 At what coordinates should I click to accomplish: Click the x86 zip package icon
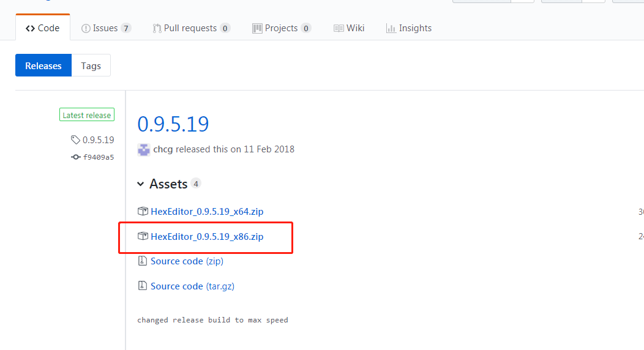143,236
